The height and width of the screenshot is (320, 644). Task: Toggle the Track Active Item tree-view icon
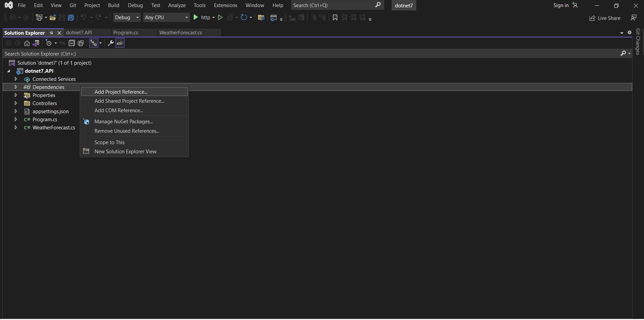[94, 43]
